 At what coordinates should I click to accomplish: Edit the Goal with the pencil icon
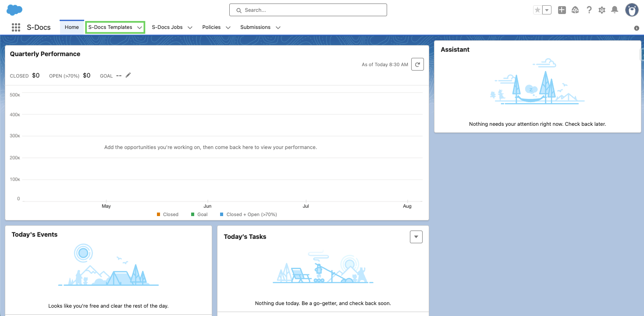[128, 75]
